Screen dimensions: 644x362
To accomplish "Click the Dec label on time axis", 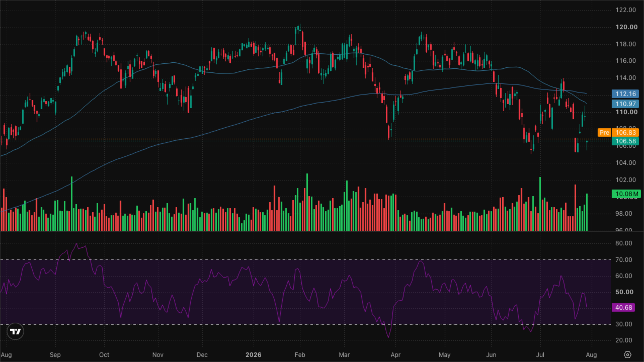I will pyautogui.click(x=202, y=355).
